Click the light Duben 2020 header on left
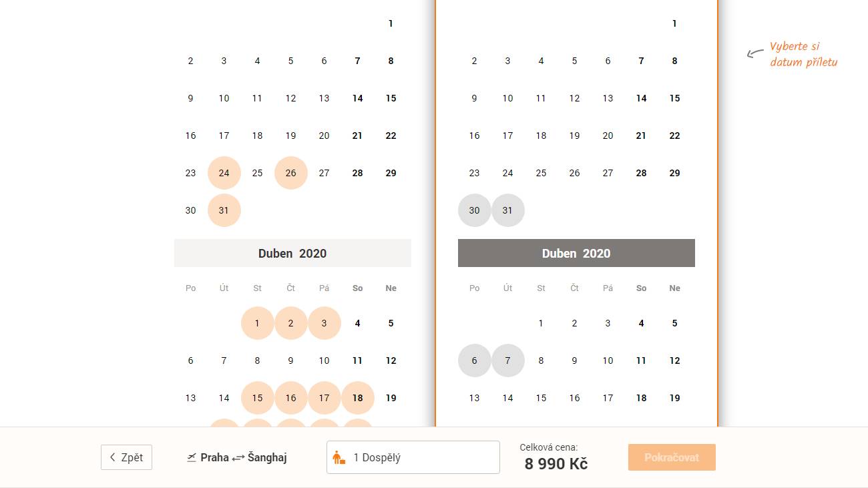Image resolution: width=868 pixels, height=488 pixels. click(x=292, y=253)
